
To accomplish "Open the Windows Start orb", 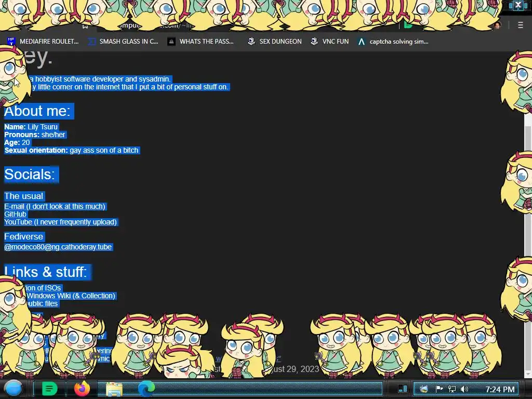I will tap(14, 389).
